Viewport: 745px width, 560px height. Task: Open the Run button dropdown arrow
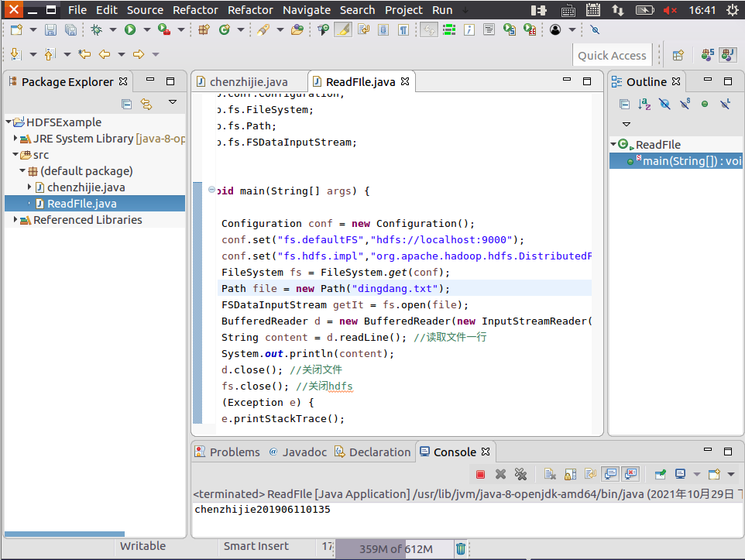tap(146, 29)
